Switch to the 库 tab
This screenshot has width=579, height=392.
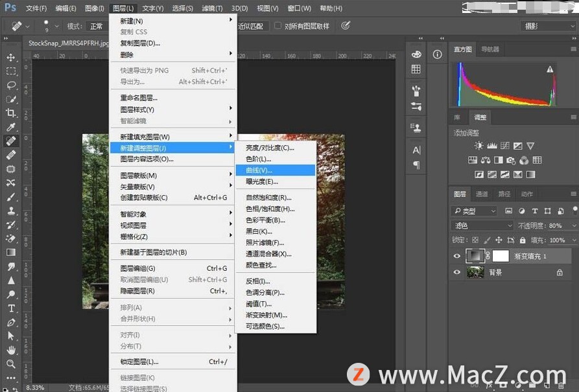point(457,117)
